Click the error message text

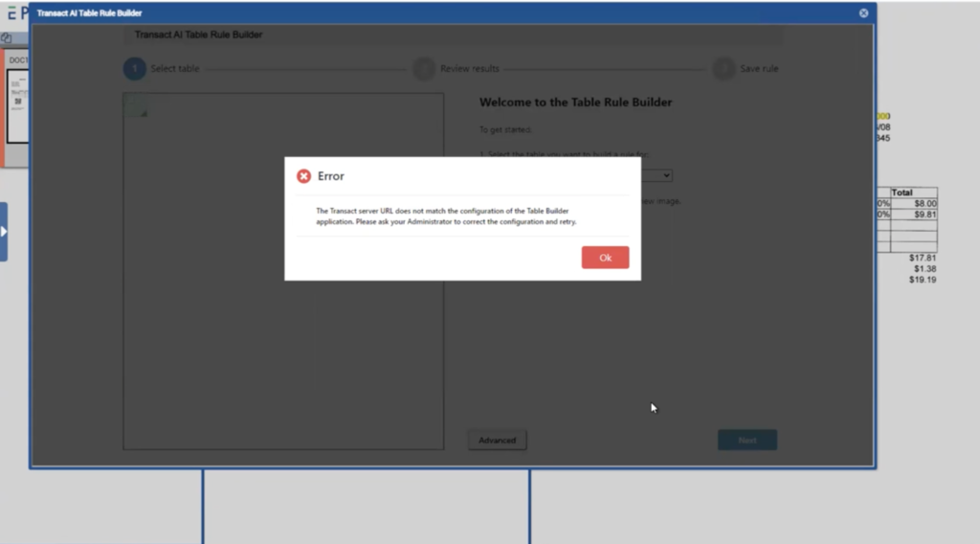pos(446,216)
